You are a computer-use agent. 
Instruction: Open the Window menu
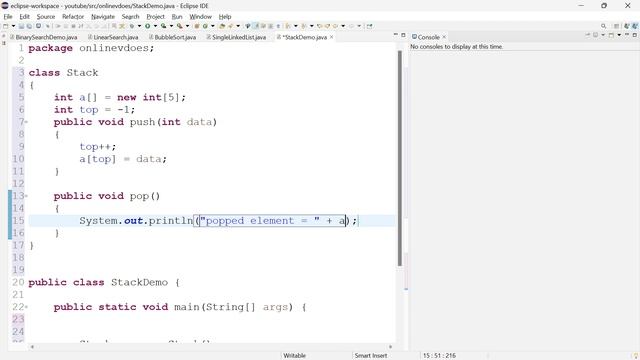click(x=200, y=16)
